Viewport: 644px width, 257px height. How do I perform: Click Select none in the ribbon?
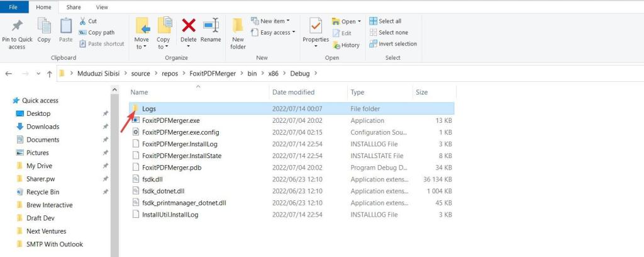click(389, 33)
